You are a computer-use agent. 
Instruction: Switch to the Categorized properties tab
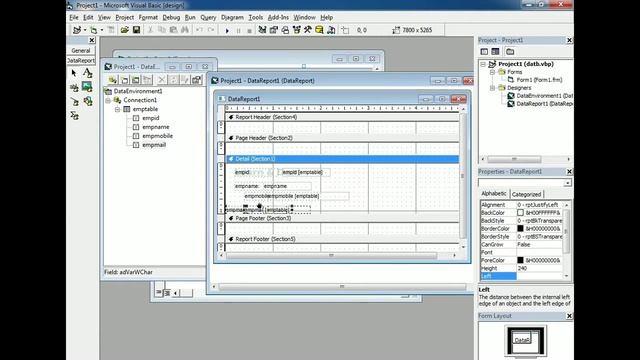click(x=526, y=194)
